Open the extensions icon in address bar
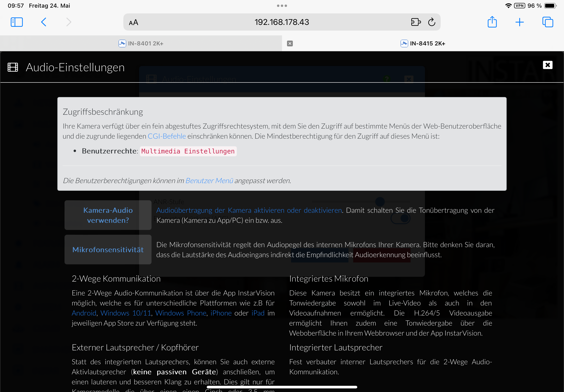 (x=415, y=22)
